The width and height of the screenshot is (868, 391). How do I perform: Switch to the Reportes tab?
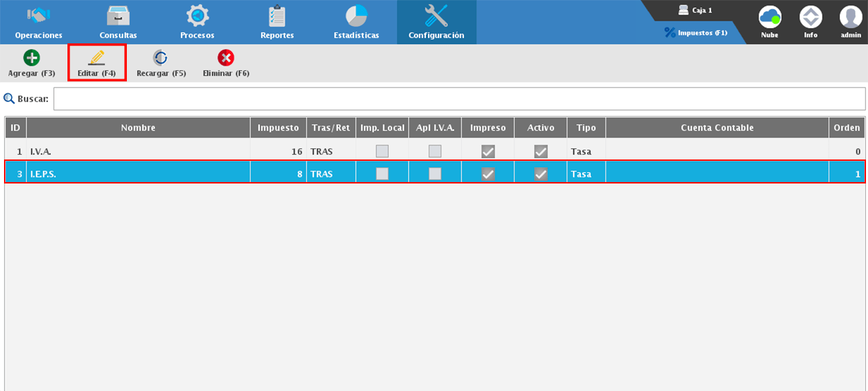pyautogui.click(x=277, y=22)
